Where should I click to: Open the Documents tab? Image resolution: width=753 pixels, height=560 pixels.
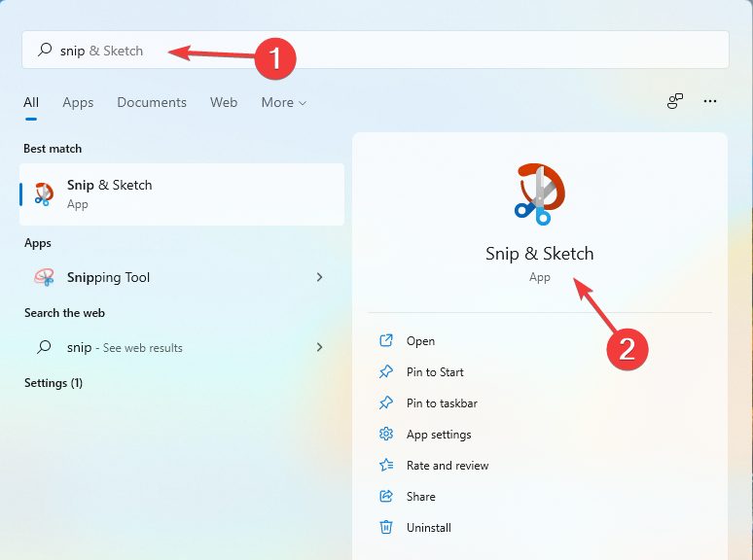pyautogui.click(x=152, y=102)
